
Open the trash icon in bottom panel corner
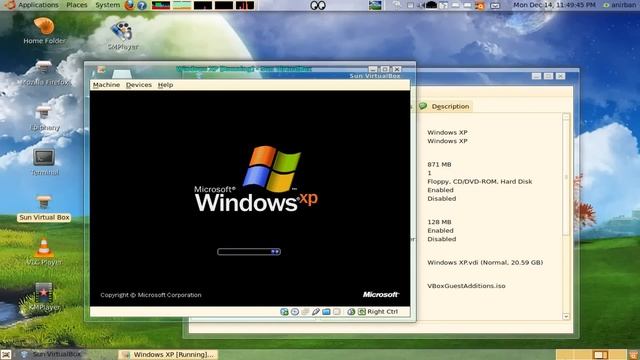(633, 355)
